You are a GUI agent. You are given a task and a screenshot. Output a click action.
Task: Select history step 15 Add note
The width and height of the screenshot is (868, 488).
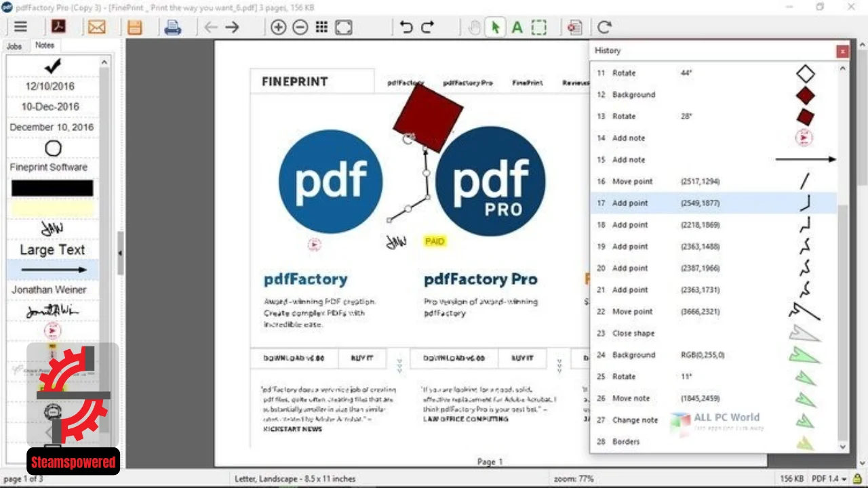point(713,159)
